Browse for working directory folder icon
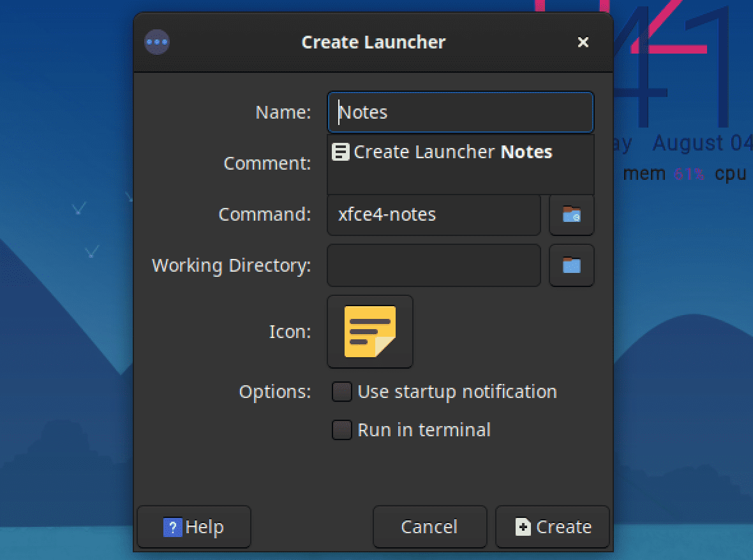This screenshot has width=753, height=560. pyautogui.click(x=572, y=265)
